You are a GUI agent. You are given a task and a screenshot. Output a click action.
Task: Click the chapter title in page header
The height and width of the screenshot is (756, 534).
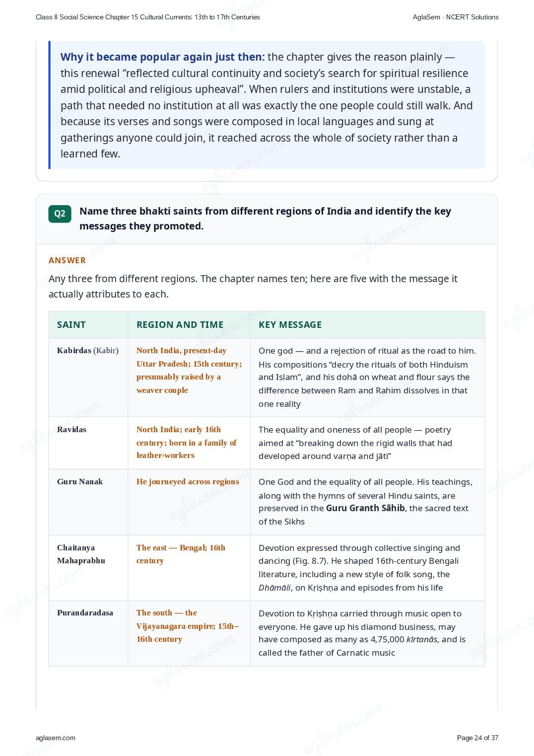148,17
